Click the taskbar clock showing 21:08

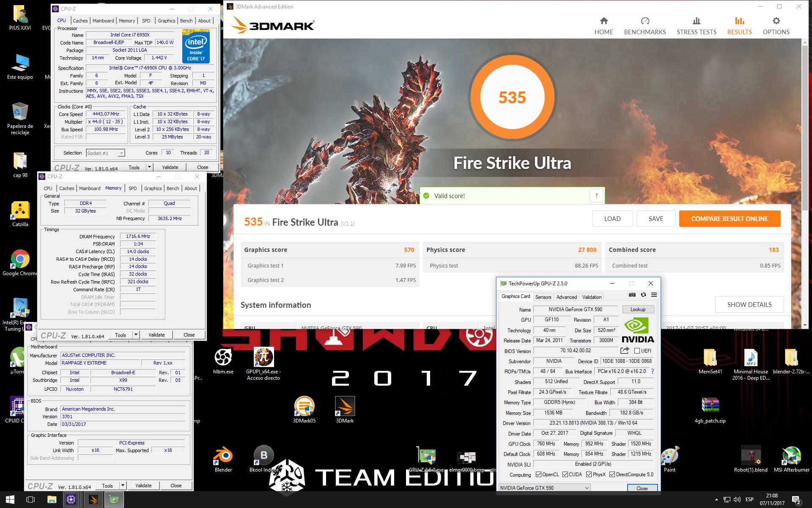pos(772,500)
